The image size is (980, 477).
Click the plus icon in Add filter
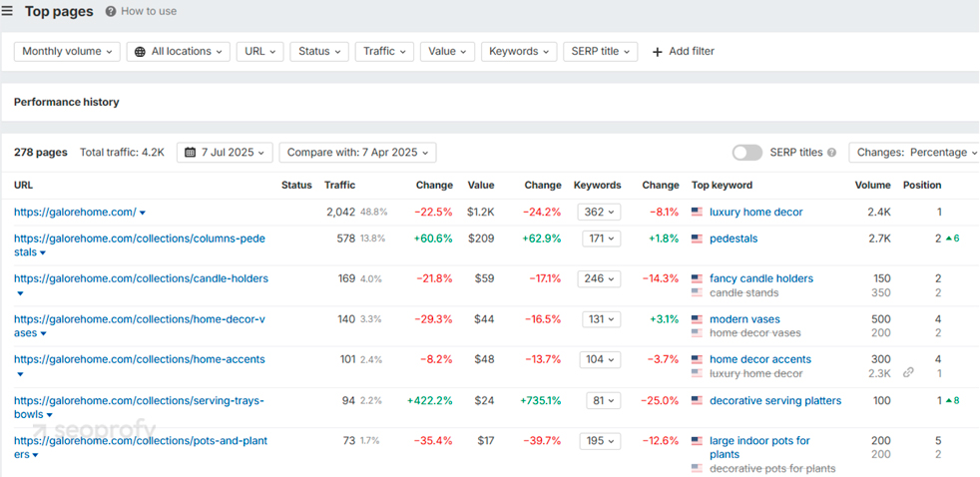(657, 52)
